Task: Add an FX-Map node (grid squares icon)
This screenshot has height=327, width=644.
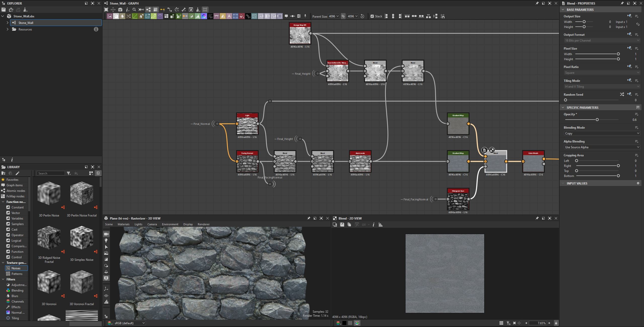Action: pos(166,16)
